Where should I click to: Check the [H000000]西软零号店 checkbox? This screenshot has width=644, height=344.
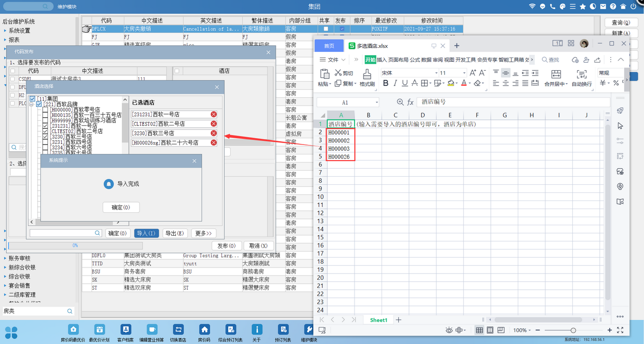pos(46,110)
